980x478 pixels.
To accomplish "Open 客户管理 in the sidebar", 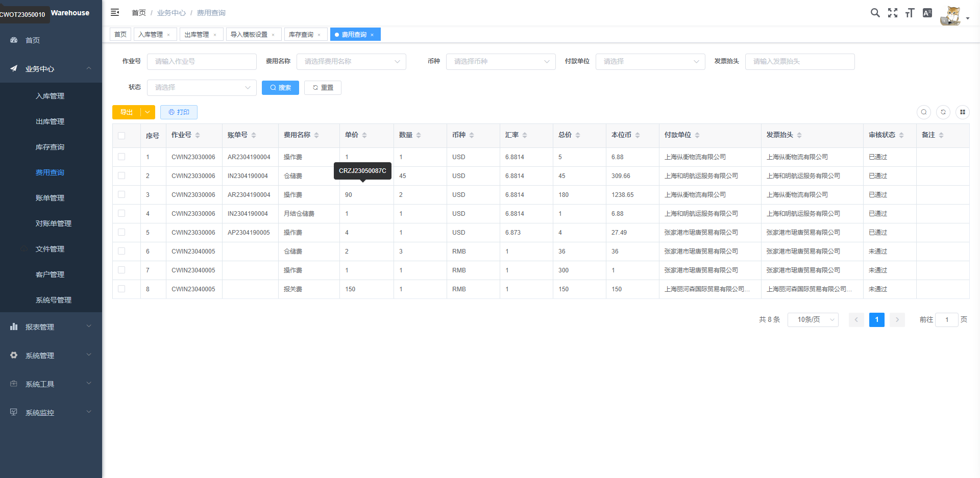I will (51, 274).
